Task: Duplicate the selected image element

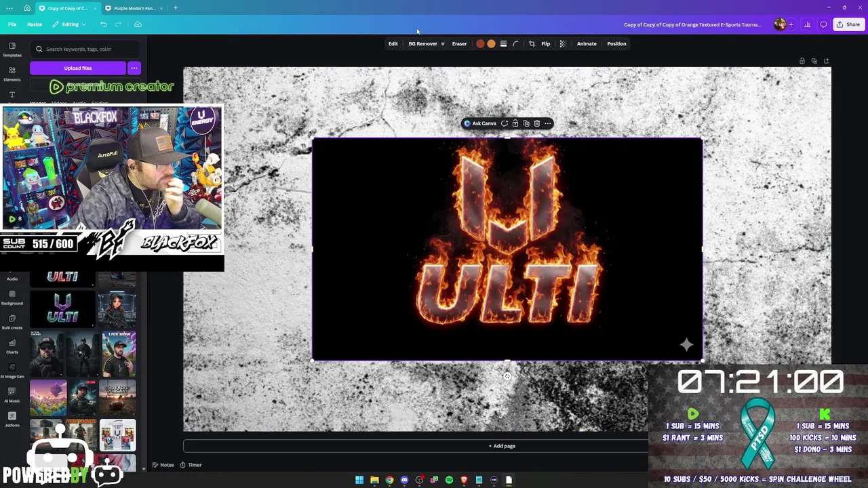Action: 526,123
